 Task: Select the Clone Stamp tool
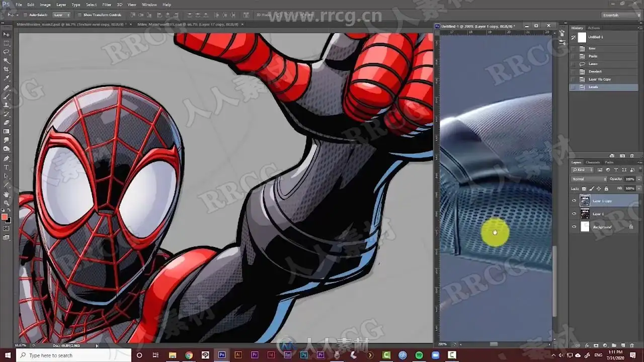point(7,105)
